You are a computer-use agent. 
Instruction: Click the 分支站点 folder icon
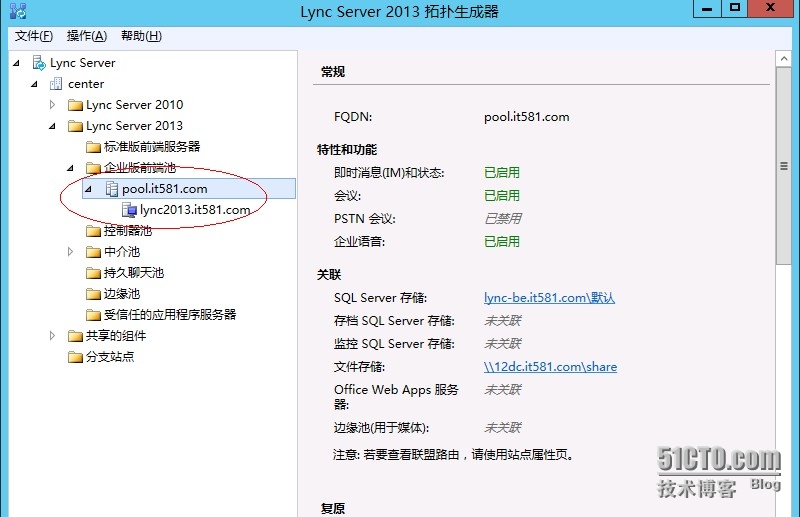pyautogui.click(x=75, y=357)
